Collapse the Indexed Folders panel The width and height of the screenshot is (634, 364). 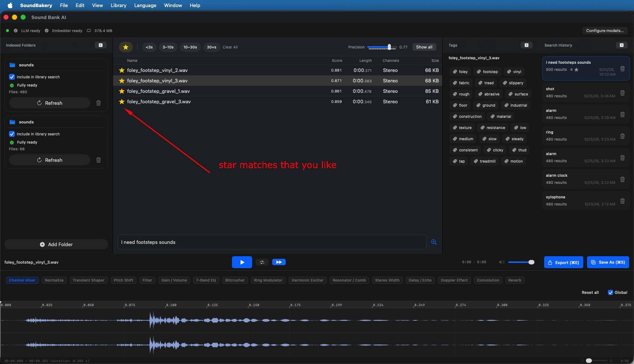click(101, 45)
